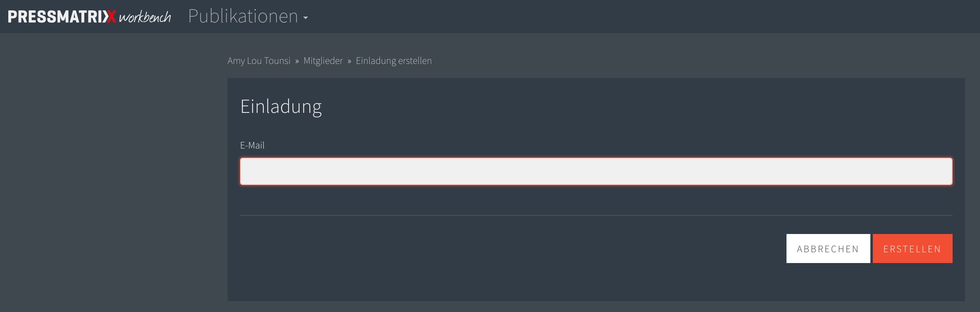Click the » separator before Einladung erstellen
Viewport: 980px width, 312px height.
[x=349, y=61]
